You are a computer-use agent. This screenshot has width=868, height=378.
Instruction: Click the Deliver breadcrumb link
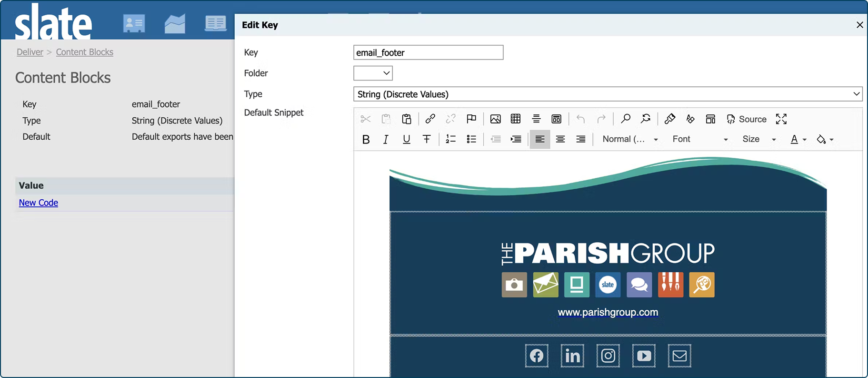pos(30,52)
